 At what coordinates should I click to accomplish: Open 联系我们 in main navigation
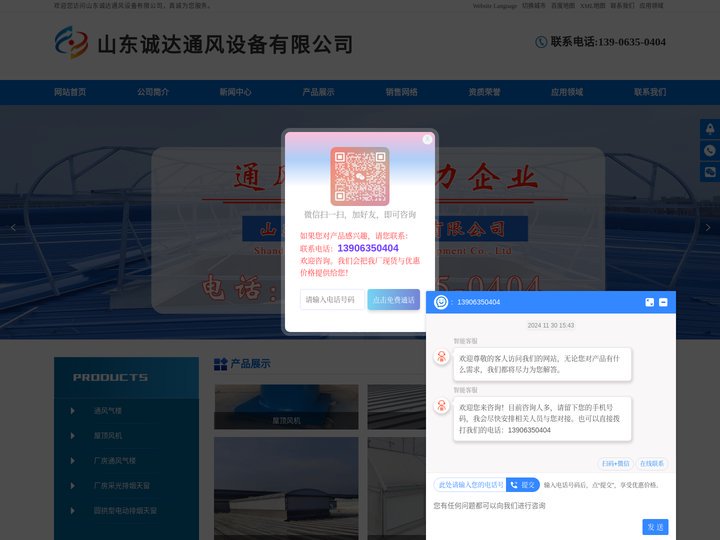pyautogui.click(x=650, y=92)
